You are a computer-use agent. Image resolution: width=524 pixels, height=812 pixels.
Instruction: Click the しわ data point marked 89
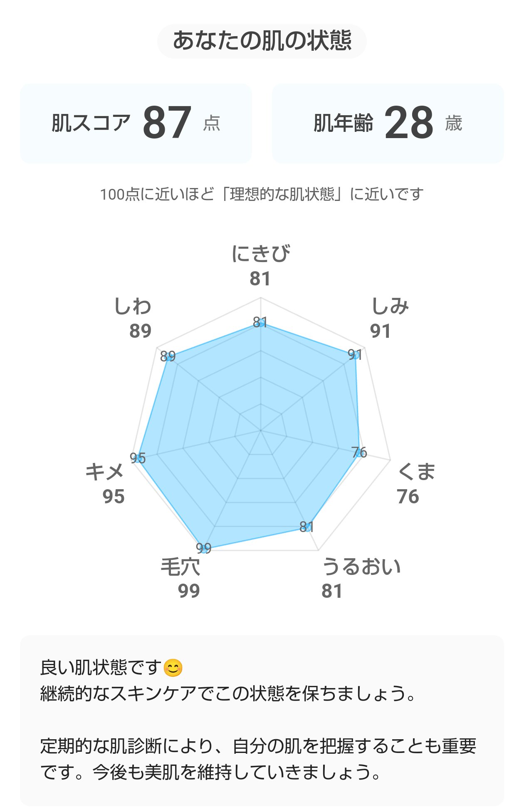tap(169, 356)
